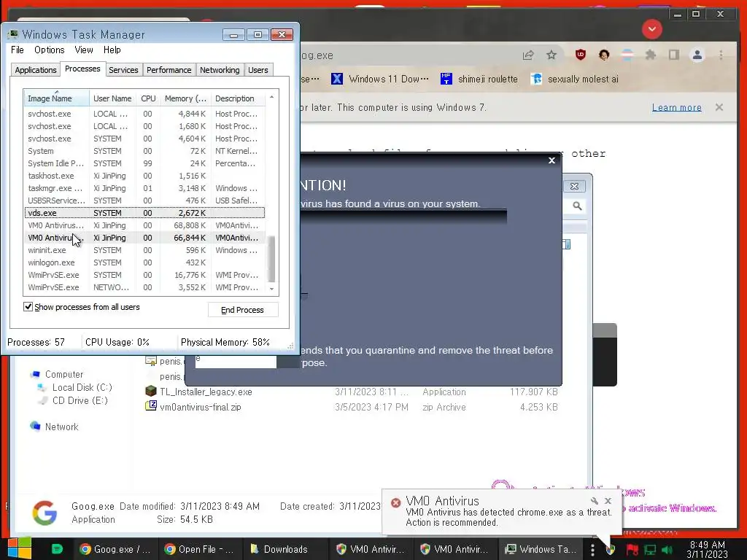747x560 pixels.
Task: Open the Chrome profile avatar icon
Action: tap(697, 55)
